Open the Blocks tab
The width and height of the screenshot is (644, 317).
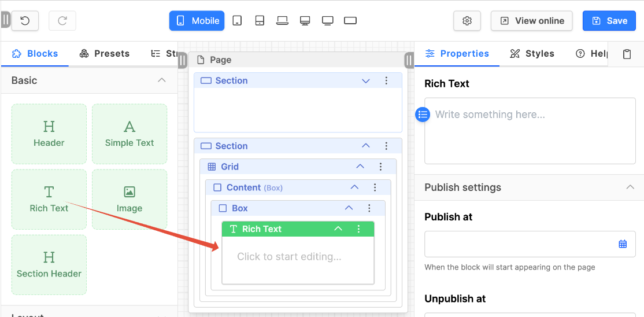click(x=35, y=53)
